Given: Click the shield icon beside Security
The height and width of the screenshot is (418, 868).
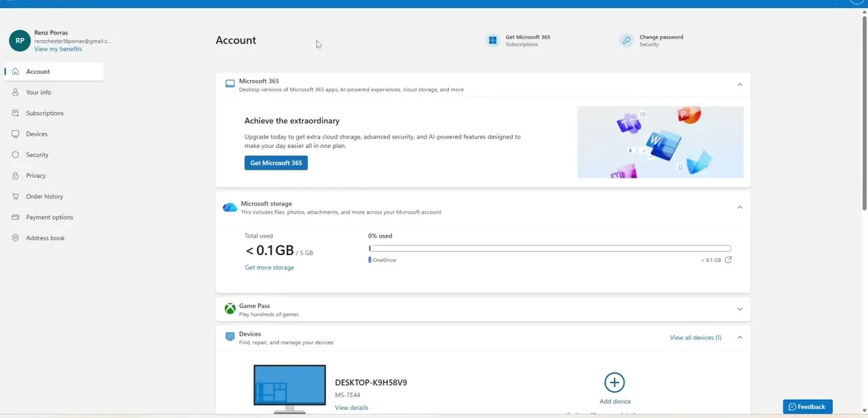Looking at the screenshot, I should [16, 155].
